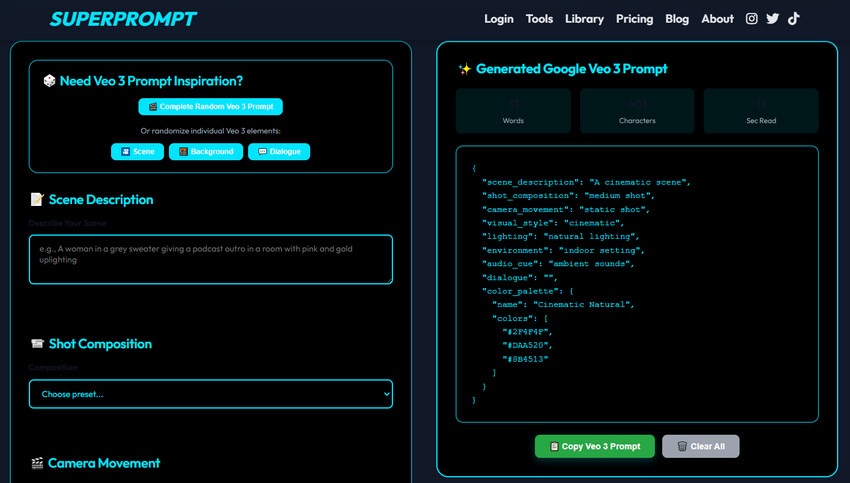This screenshot has width=850, height=483.
Task: Click the "environment" indoor setting line
Action: [563, 250]
